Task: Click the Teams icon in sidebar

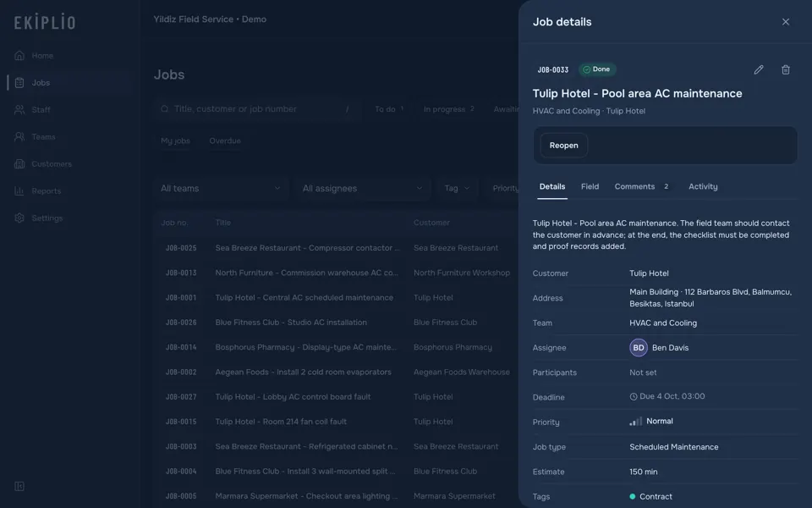Action: tap(19, 137)
